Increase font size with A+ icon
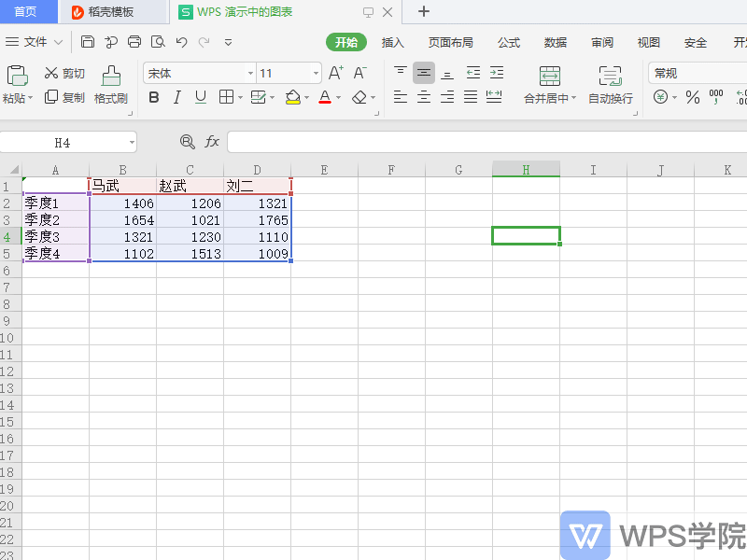 click(x=336, y=73)
